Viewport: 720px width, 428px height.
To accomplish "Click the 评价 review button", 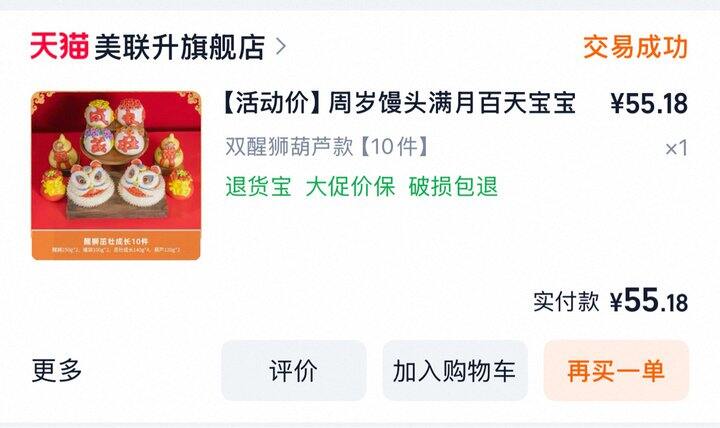I will point(294,371).
